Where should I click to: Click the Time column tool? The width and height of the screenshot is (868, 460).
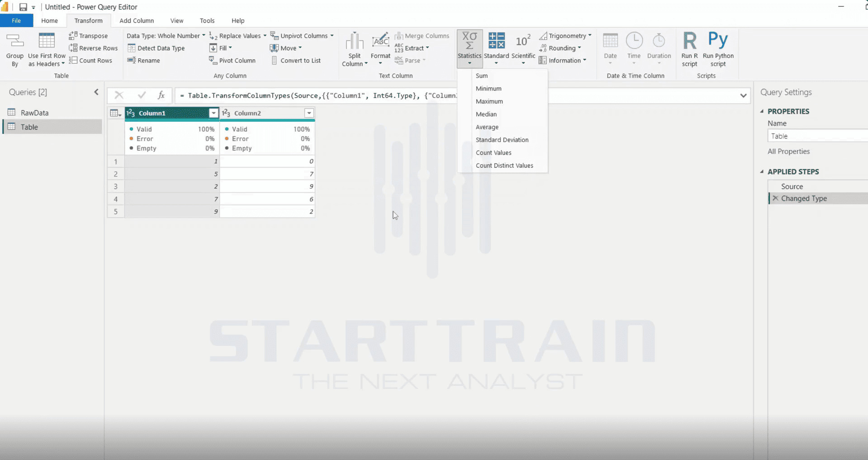click(634, 49)
